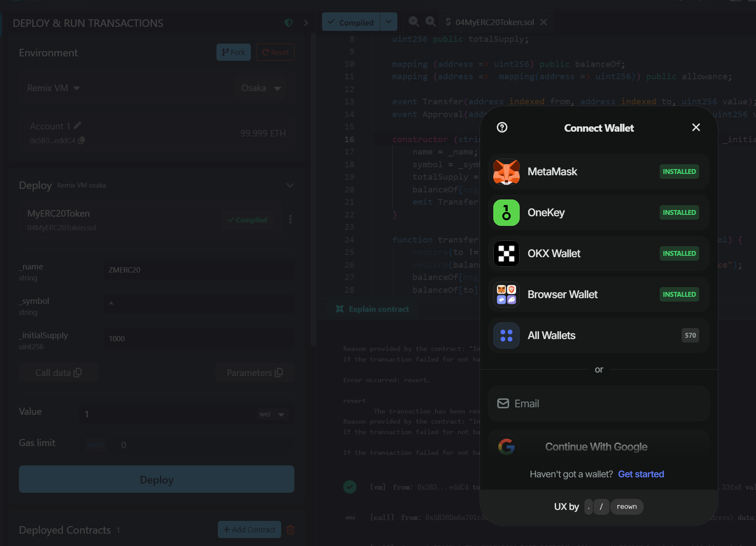This screenshot has width=756, height=546.
Task: Click the Gas limit value field
Action: (x=202, y=445)
